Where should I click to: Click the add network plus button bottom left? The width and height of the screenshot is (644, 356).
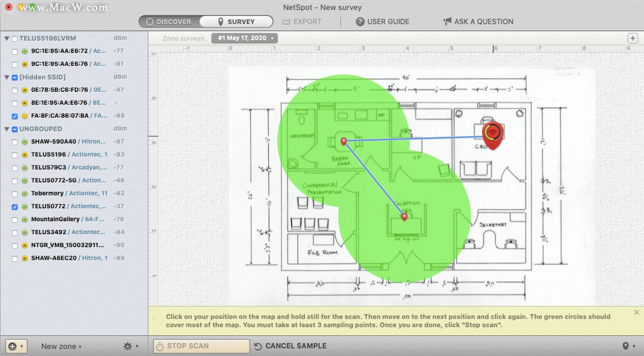point(13,346)
